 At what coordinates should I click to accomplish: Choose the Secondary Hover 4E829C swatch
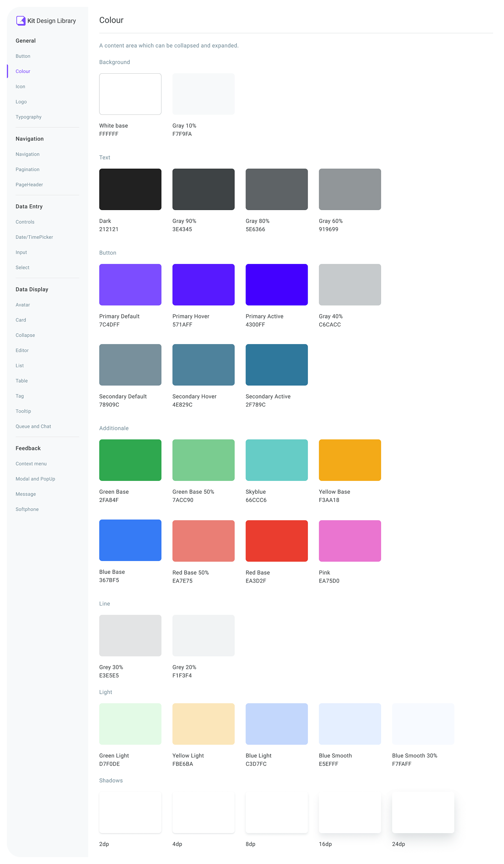click(x=204, y=365)
